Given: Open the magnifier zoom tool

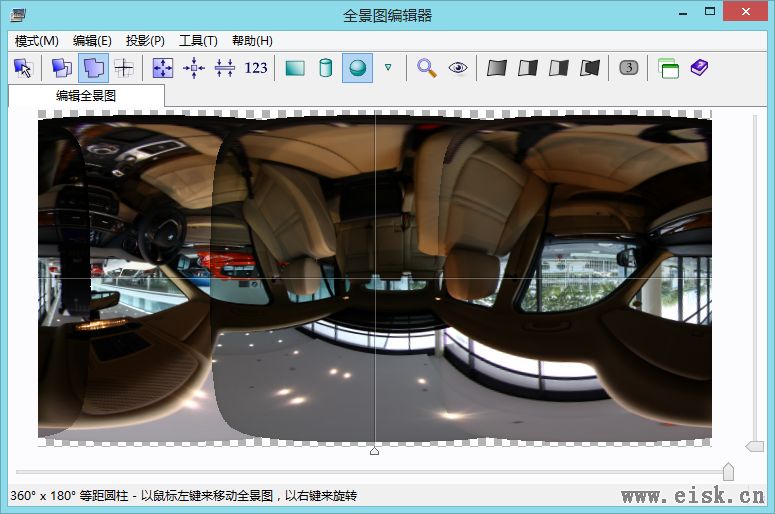Looking at the screenshot, I should pyautogui.click(x=427, y=68).
